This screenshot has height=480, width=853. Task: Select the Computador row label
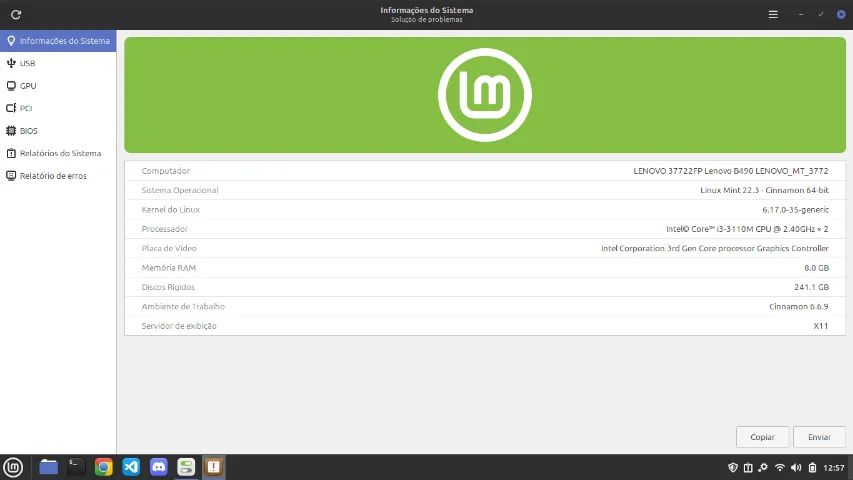[165, 171]
